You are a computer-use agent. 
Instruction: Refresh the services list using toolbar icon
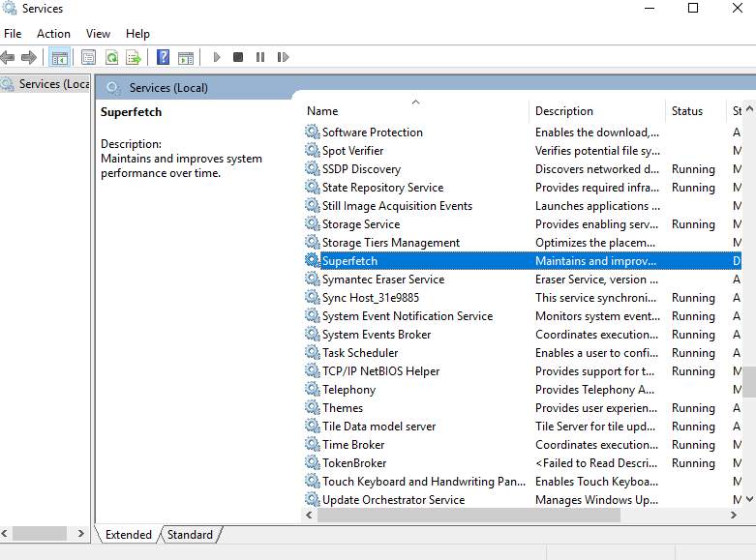112,57
